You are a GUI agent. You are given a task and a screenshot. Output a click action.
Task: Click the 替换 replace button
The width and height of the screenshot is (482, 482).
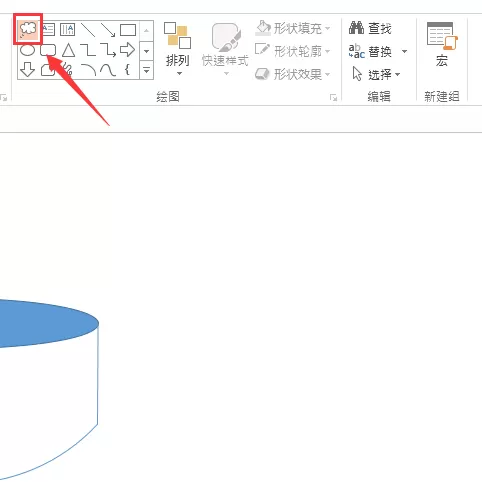click(370, 51)
